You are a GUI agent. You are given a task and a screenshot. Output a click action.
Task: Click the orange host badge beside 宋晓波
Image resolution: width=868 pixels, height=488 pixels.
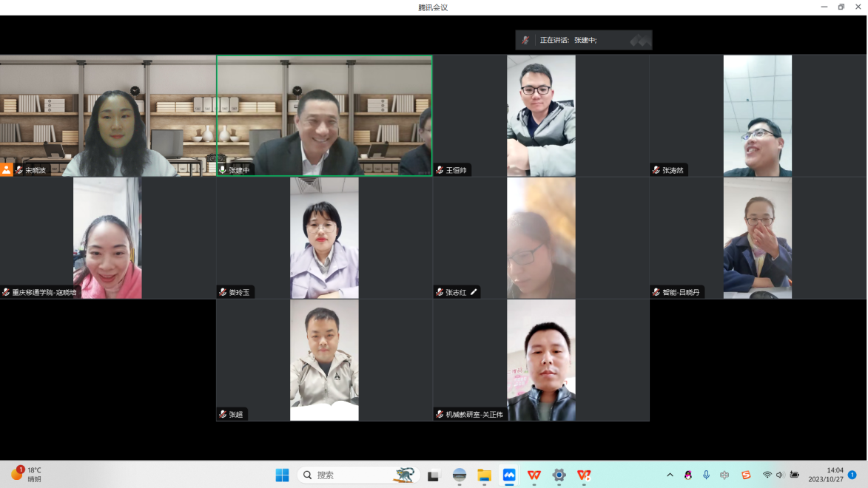7,170
